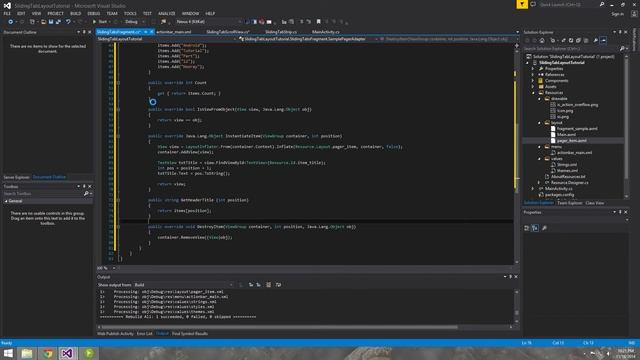Screen dimensions: 640x360
Task: Open Chrome from the taskbar
Action: [48, 353]
